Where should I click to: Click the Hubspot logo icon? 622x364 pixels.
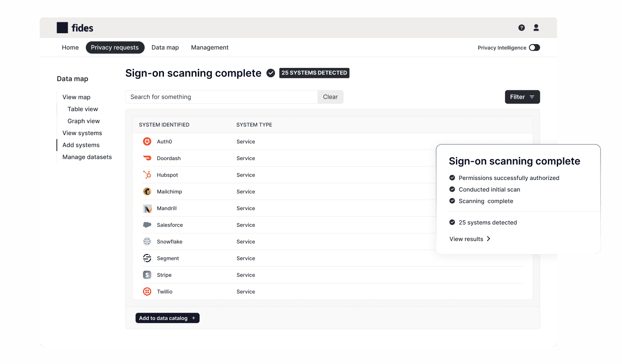[147, 175]
